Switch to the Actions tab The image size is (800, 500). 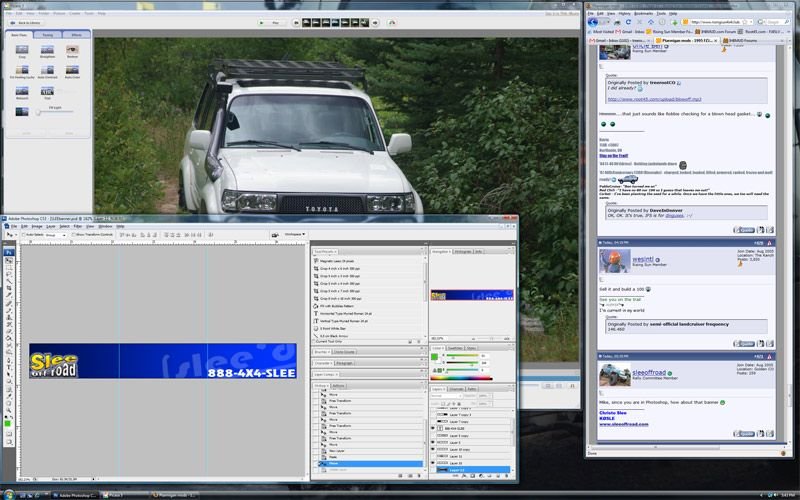(338, 386)
